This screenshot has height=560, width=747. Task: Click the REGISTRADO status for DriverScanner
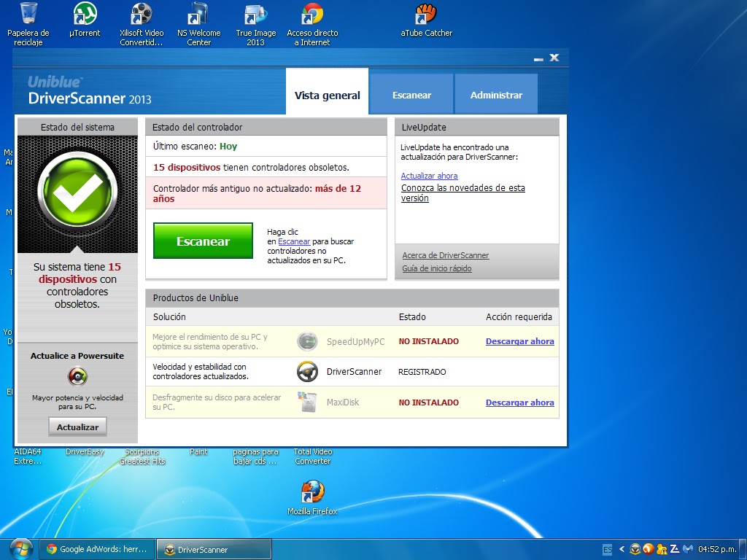[x=422, y=372]
